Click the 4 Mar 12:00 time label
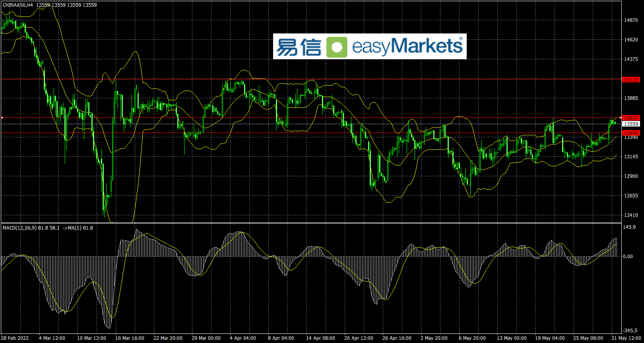The height and width of the screenshot is (343, 644). (52, 338)
